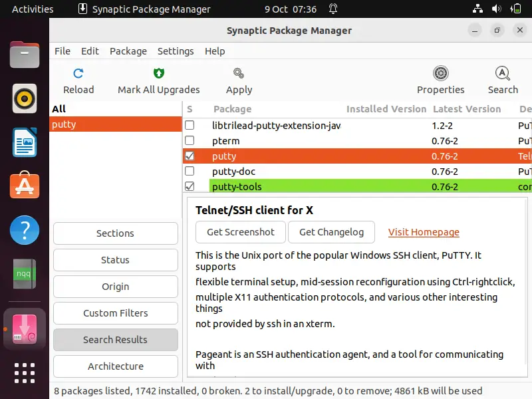Viewport: 532px width, 399px height.
Task: Select the pterm package row name
Action: (226, 141)
